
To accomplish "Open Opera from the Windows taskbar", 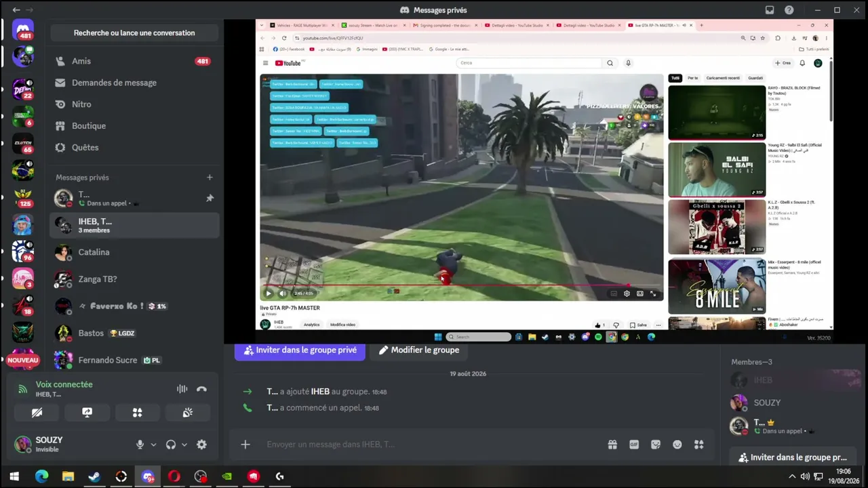I will pos(174,476).
